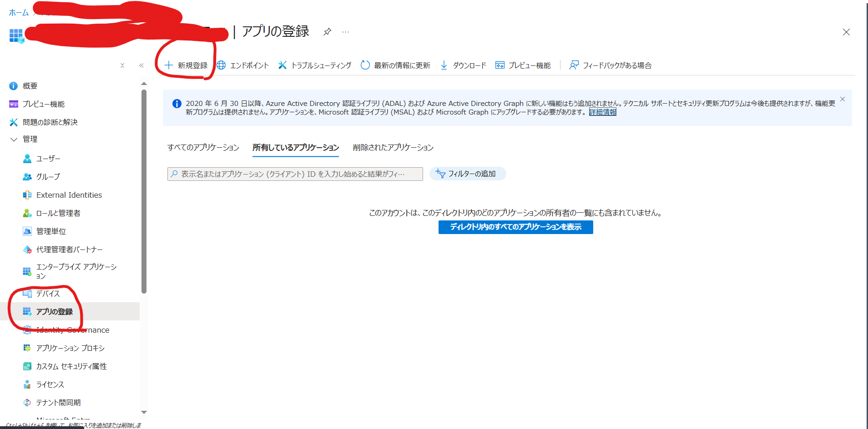Open Identity Governance in sidebar

[73, 330]
